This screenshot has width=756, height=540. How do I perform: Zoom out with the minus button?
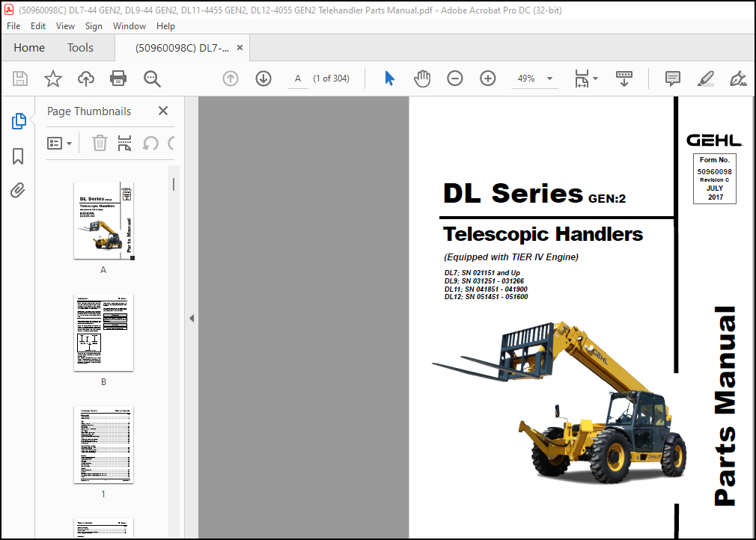[x=454, y=79]
